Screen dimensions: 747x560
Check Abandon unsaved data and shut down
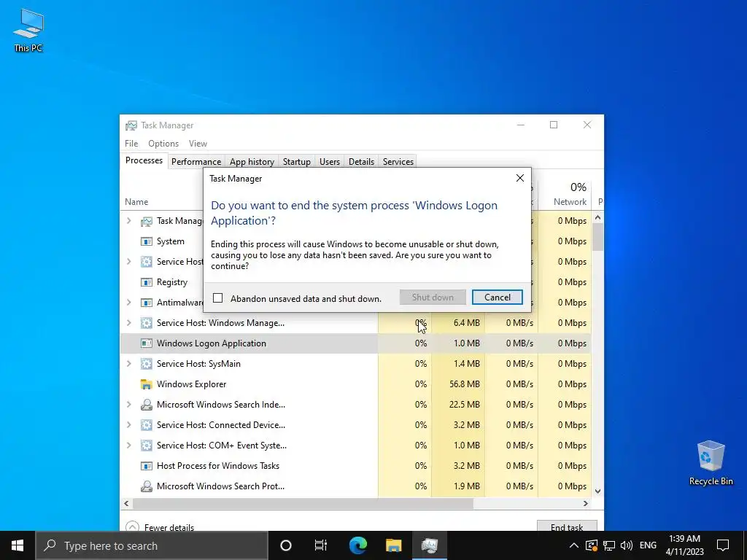217,298
